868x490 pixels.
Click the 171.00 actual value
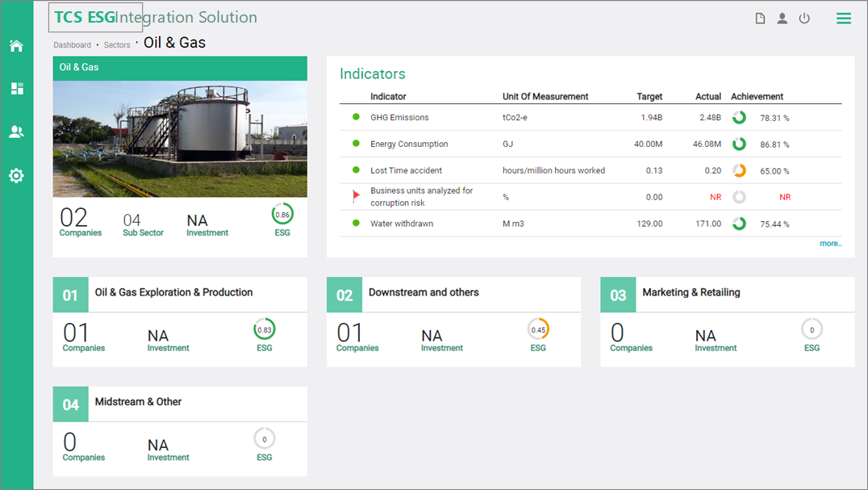708,224
